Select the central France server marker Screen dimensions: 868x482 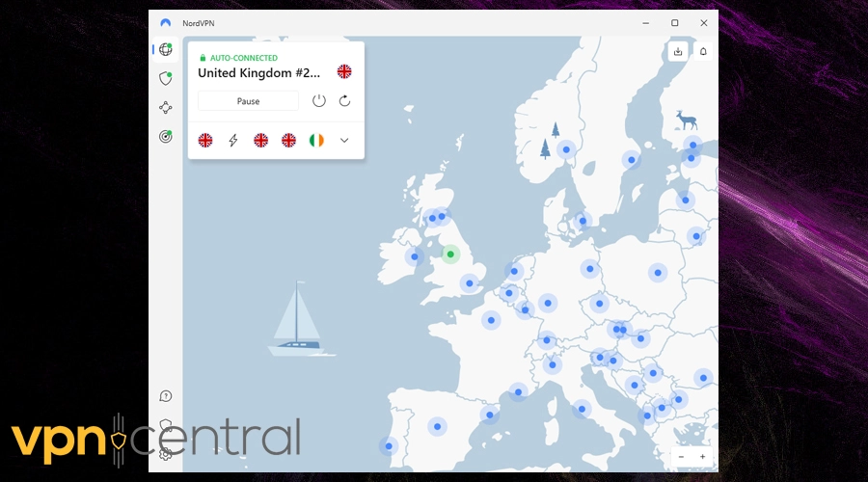click(x=491, y=320)
